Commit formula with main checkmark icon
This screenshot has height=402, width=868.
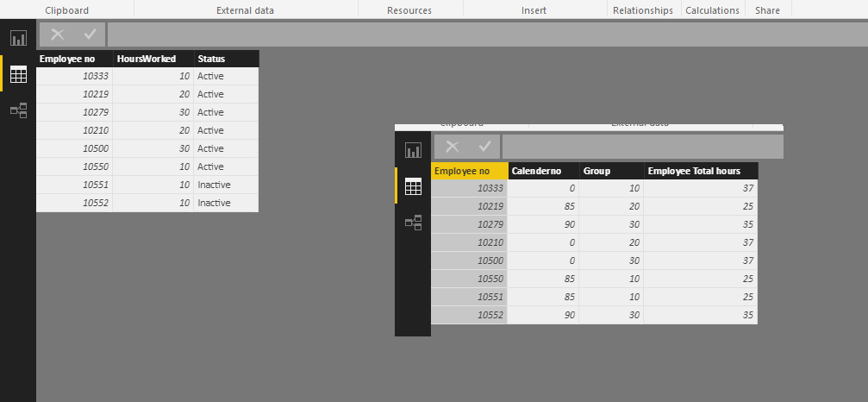tap(91, 35)
